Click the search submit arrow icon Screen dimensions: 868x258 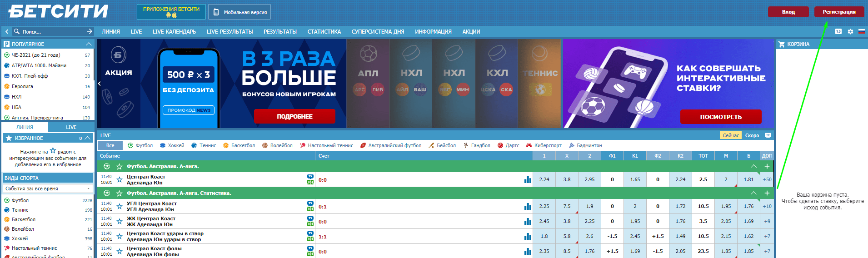90,31
